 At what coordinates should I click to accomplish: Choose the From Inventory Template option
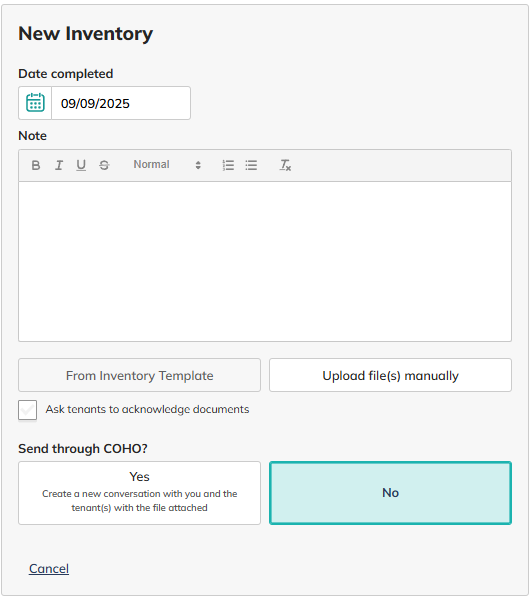tap(139, 375)
